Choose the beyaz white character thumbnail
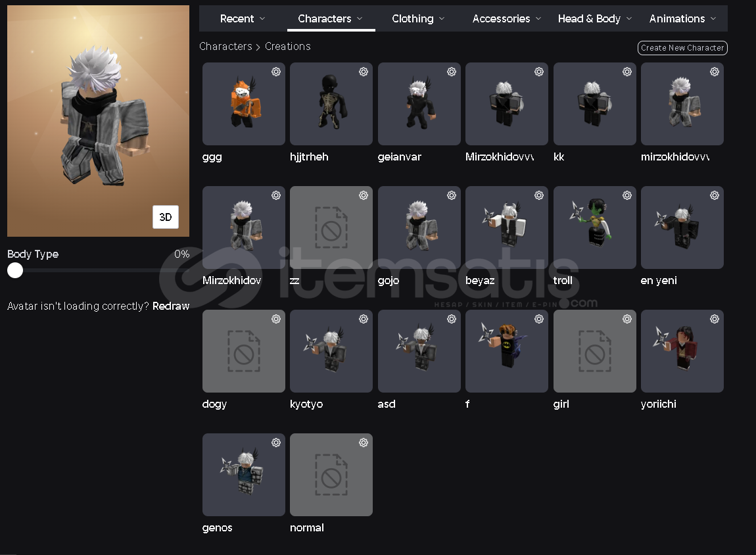The height and width of the screenshot is (555, 756). coord(507,228)
